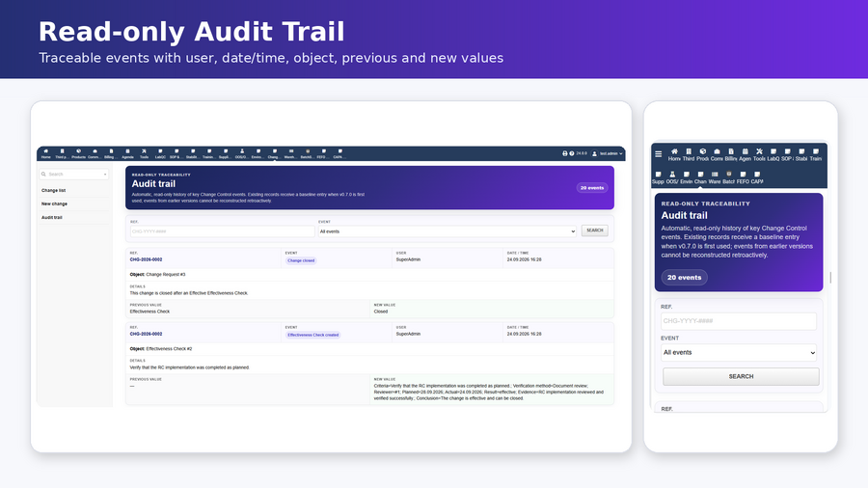Open OOS/OOT flask icon in desktop navbar

click(x=241, y=153)
